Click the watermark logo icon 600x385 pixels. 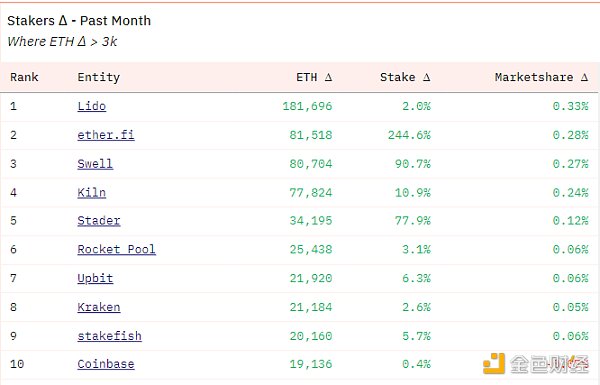pos(494,364)
